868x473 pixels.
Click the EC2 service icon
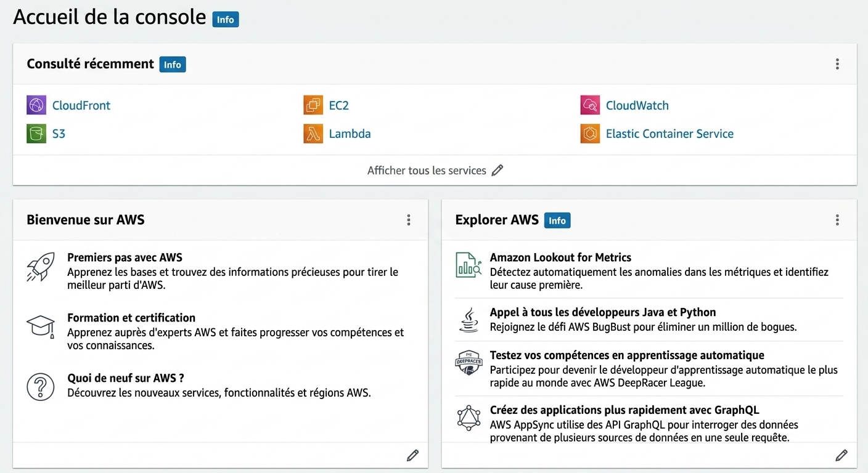313,105
